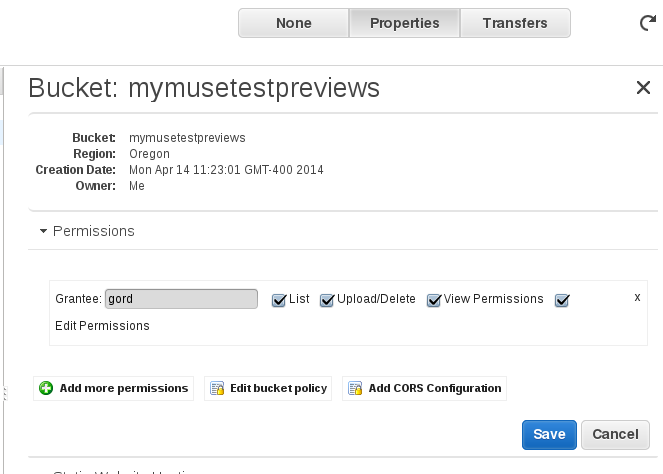Disable the Edit Permissions checkbox
Image resolution: width=663 pixels, height=474 pixels.
point(562,300)
